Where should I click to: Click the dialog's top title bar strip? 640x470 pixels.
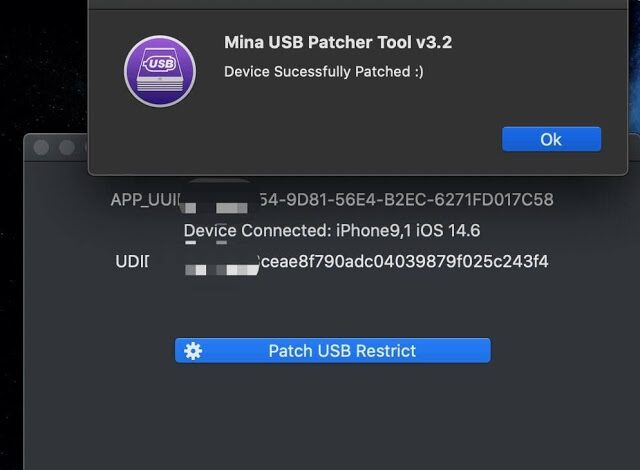358,4
